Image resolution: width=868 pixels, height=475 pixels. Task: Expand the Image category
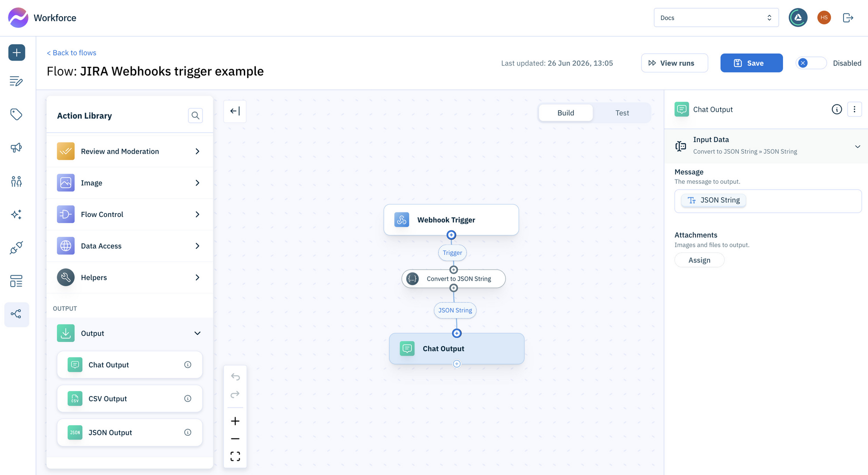130,183
